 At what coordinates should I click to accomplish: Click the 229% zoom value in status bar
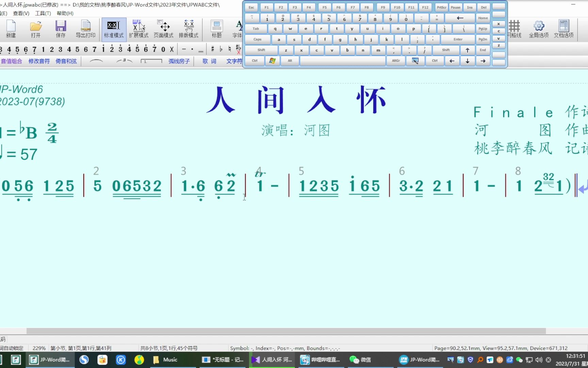[x=39, y=348]
